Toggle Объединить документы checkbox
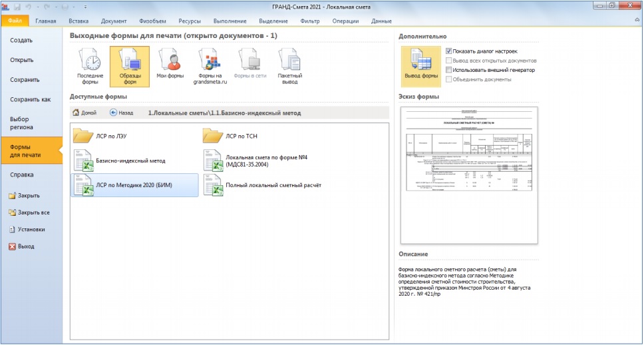644x345 pixels. (449, 79)
